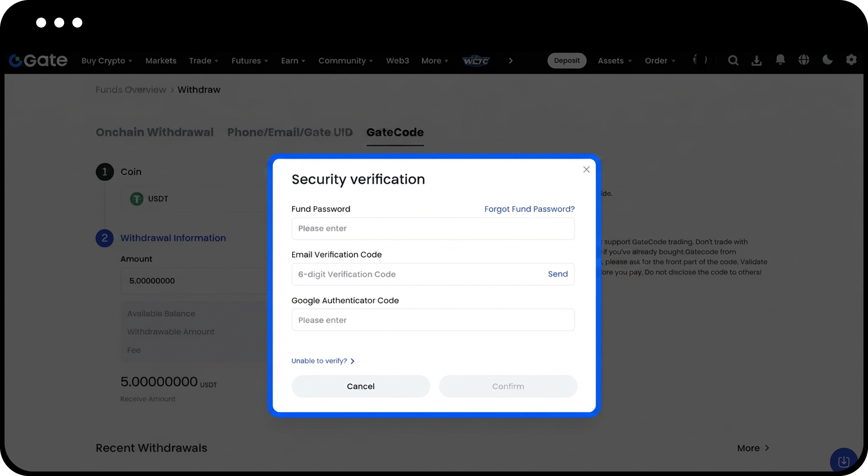Click the floating download button at bottom right

(x=844, y=461)
